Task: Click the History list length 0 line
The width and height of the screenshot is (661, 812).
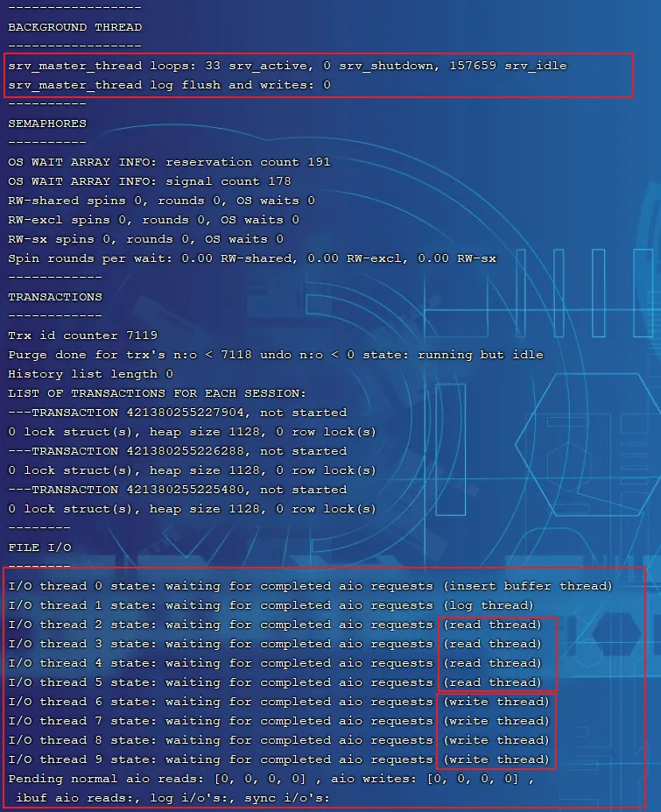Action: (90, 374)
